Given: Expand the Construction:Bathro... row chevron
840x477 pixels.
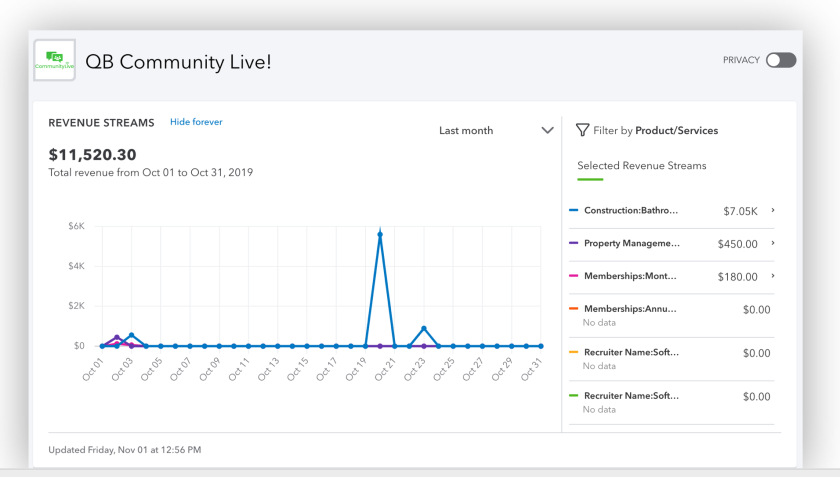Looking at the screenshot, I should 772,210.
